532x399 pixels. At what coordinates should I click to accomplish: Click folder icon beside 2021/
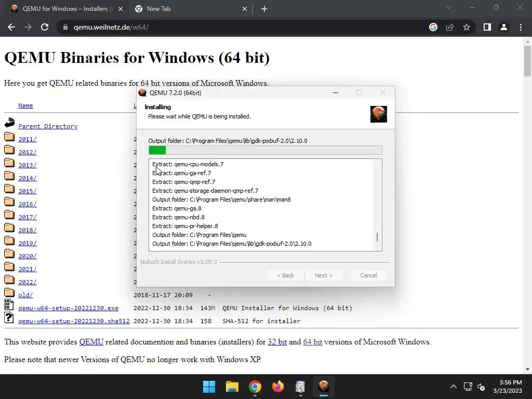(x=9, y=267)
